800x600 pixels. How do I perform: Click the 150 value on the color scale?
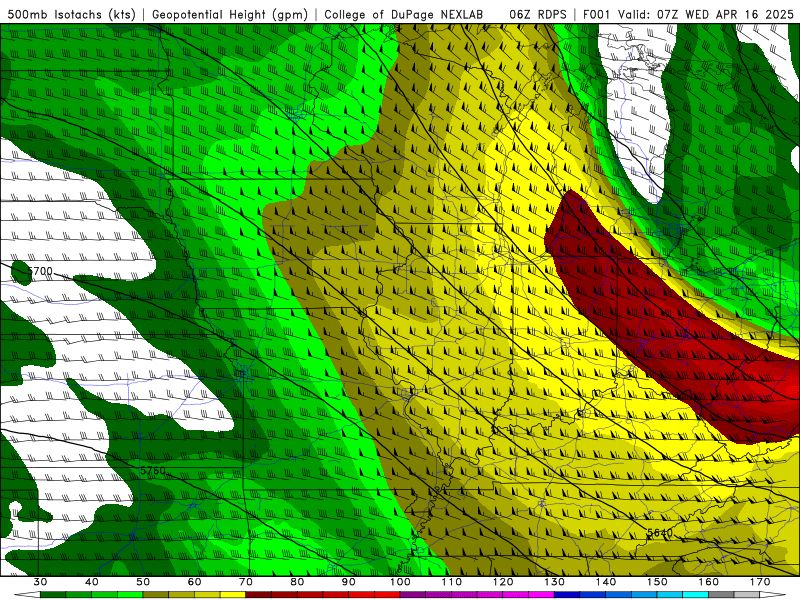(657, 582)
